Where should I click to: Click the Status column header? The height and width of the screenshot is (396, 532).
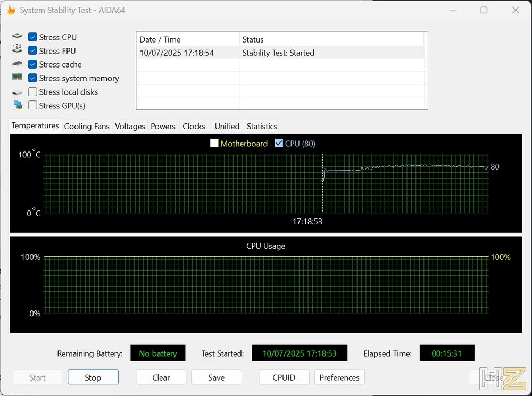click(x=331, y=39)
